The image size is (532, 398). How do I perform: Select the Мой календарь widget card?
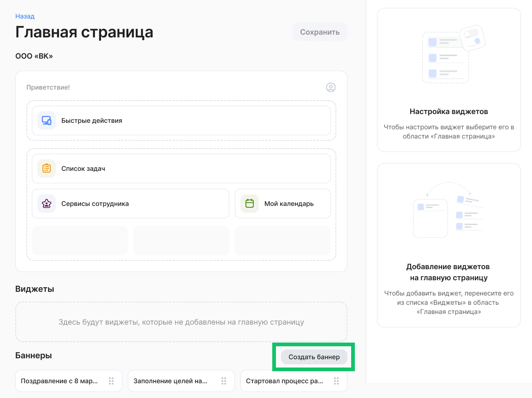282,203
